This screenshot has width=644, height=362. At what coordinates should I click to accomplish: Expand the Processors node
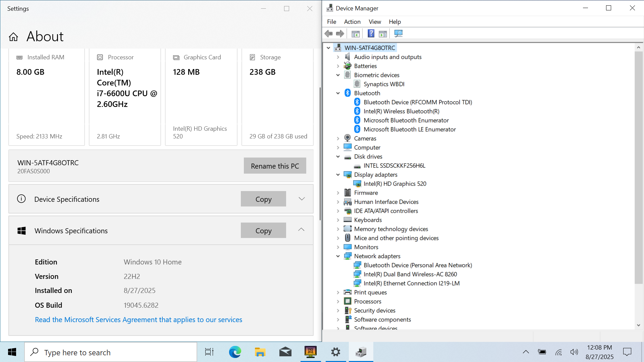[338, 301]
